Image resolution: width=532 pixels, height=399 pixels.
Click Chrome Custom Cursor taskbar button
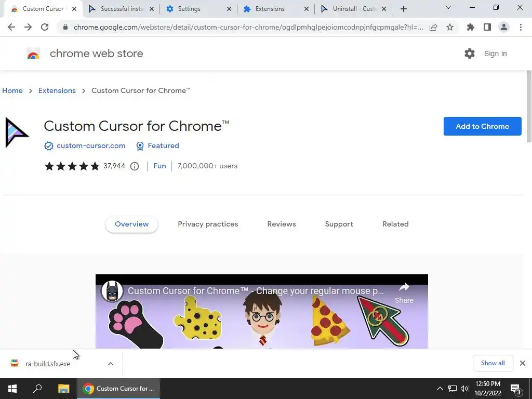pyautogui.click(x=118, y=389)
